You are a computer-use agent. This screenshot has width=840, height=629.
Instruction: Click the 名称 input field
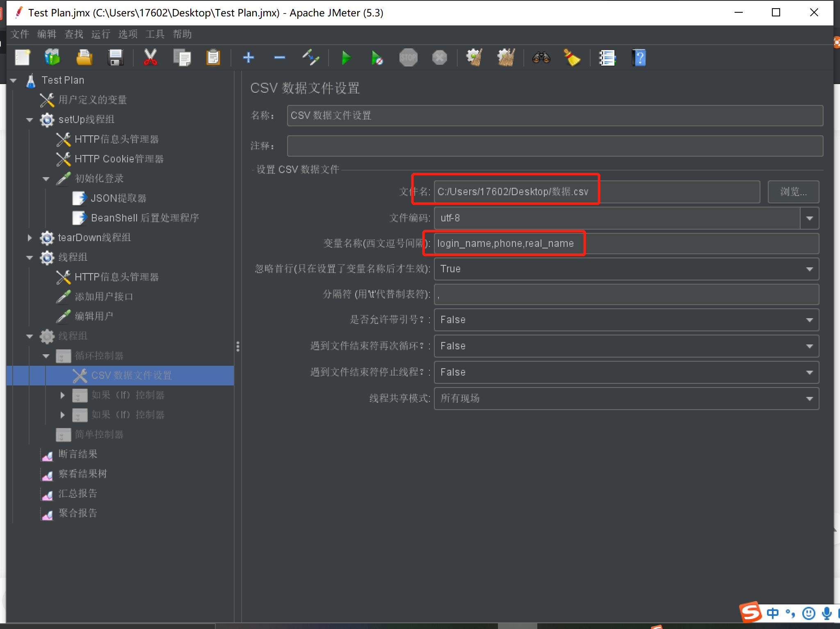coord(555,116)
